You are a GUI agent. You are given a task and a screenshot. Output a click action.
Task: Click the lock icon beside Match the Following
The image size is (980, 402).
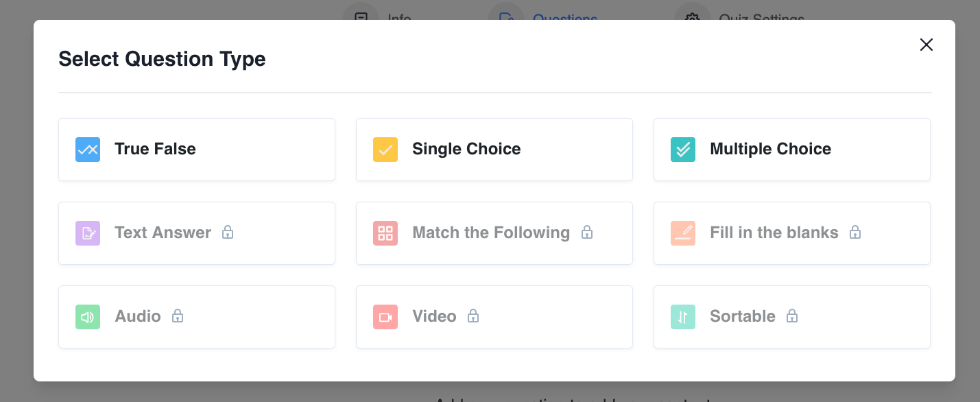pos(587,233)
